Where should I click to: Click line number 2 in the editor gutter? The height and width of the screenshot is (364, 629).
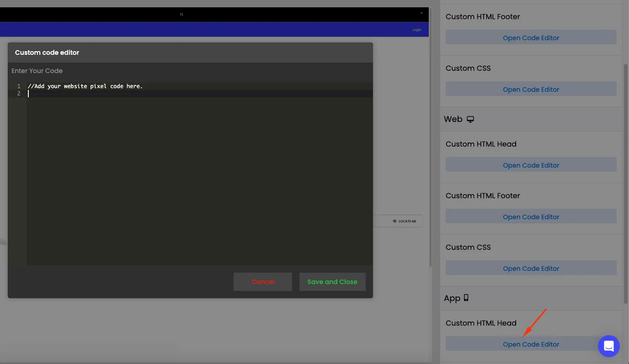[x=19, y=94]
